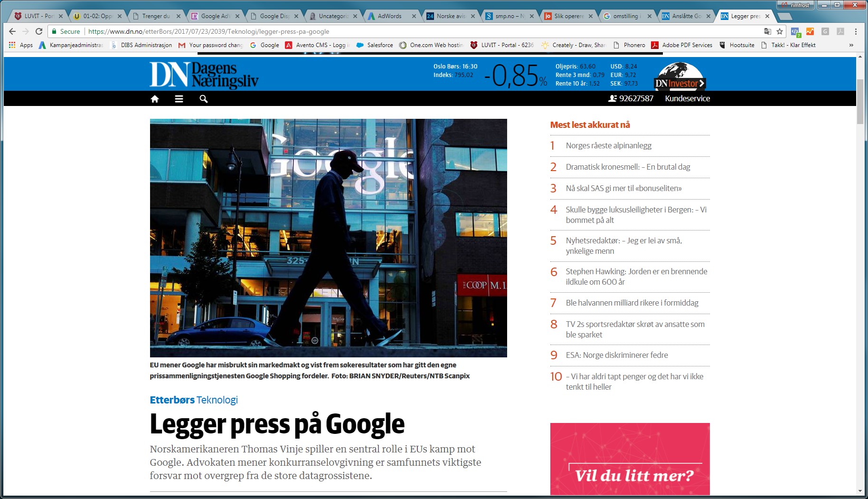Switch to the Anslåtte Go tab
868x499 pixels.
tap(687, 16)
